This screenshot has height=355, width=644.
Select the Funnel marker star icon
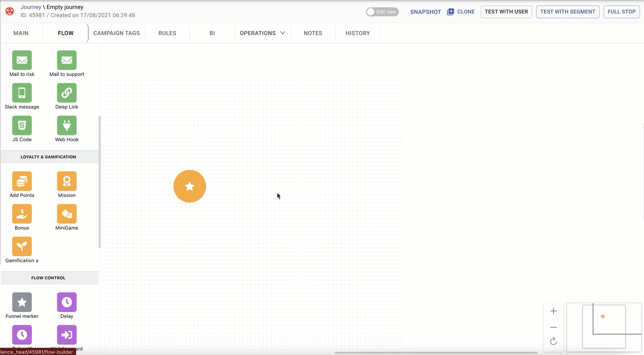22,302
